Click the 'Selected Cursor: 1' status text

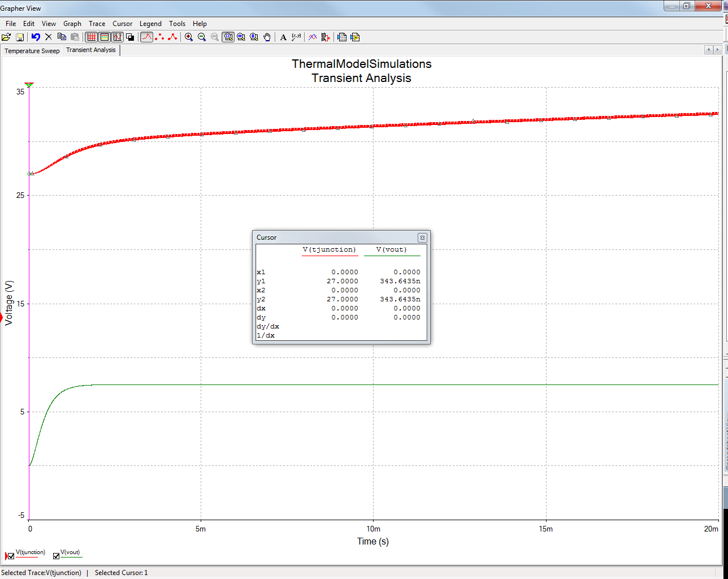pos(121,573)
